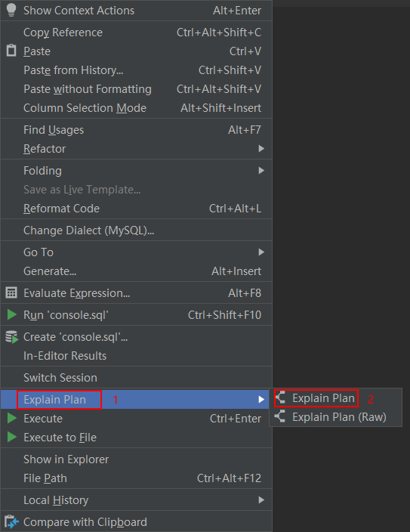Expand the Folding submenu arrow
Viewport: 410px width, 532px height.
tap(261, 170)
